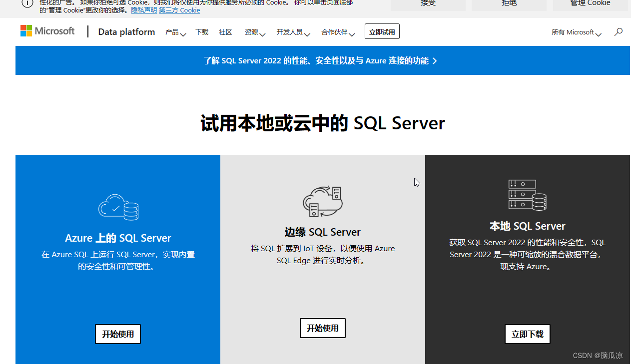Image resolution: width=631 pixels, height=364 pixels.
Task: Open the 社区 menu item
Action: coord(225,32)
